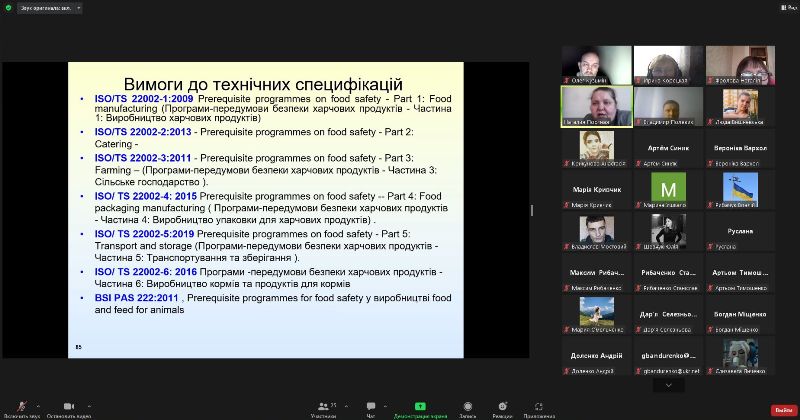Click slide title Вимоги до технічних специфікацій
Image resolution: width=800 pixels, height=420 pixels.
pyautogui.click(x=263, y=84)
